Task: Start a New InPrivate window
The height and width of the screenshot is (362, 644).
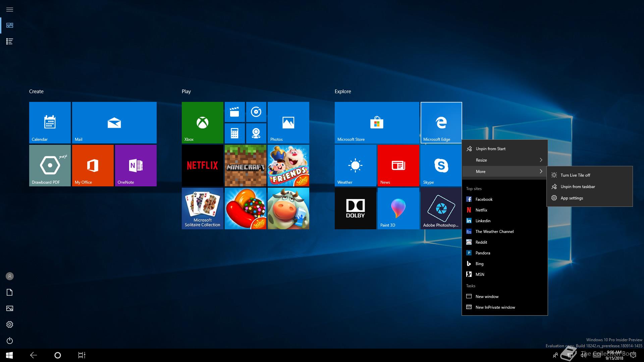Action: coord(495,307)
